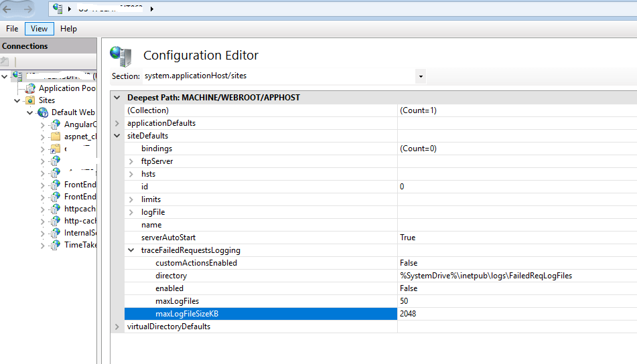637x364 pixels.
Task: Click the (Count=1) collection value
Action: 418,110
